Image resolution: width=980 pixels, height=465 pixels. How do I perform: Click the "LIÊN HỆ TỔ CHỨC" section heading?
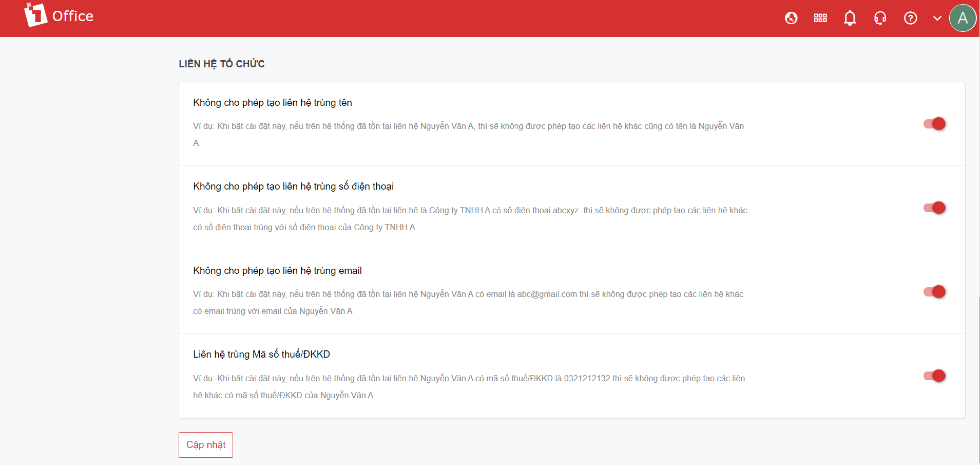222,64
